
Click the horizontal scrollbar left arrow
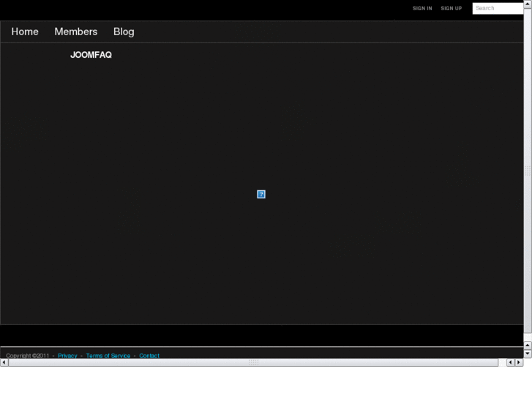click(x=4, y=362)
